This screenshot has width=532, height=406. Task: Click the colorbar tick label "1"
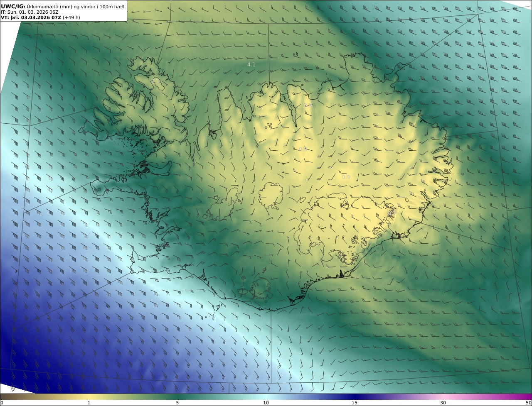89,403
